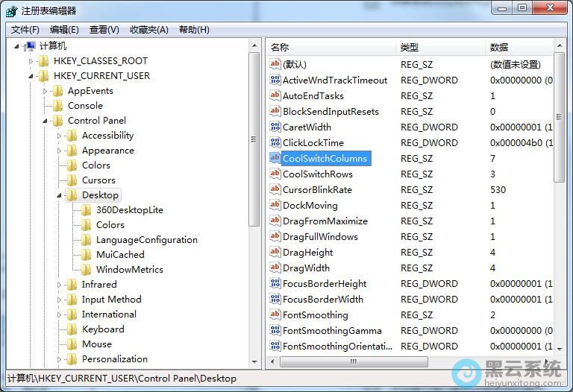Expand the HKEY_CLASSES_ROOT node arrow
573x392 pixels.
(x=31, y=61)
